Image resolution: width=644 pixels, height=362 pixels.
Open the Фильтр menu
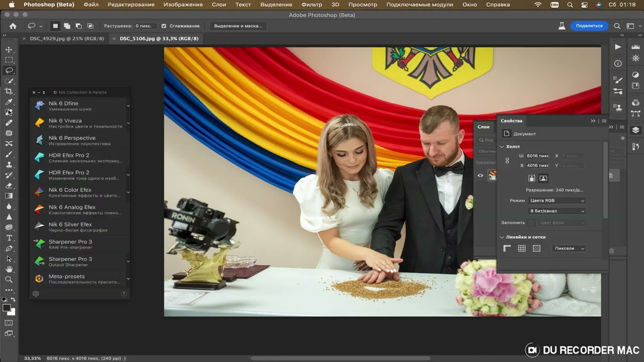(x=311, y=5)
